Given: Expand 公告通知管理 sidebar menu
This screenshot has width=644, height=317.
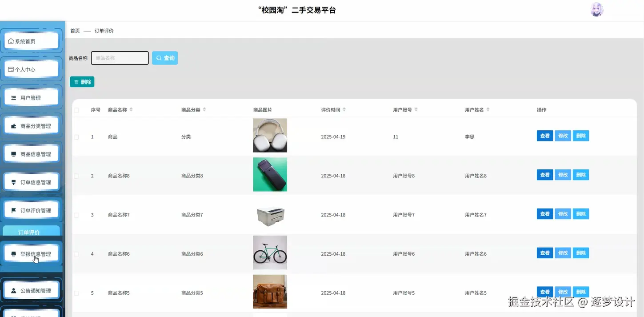Looking at the screenshot, I should click(x=31, y=291).
